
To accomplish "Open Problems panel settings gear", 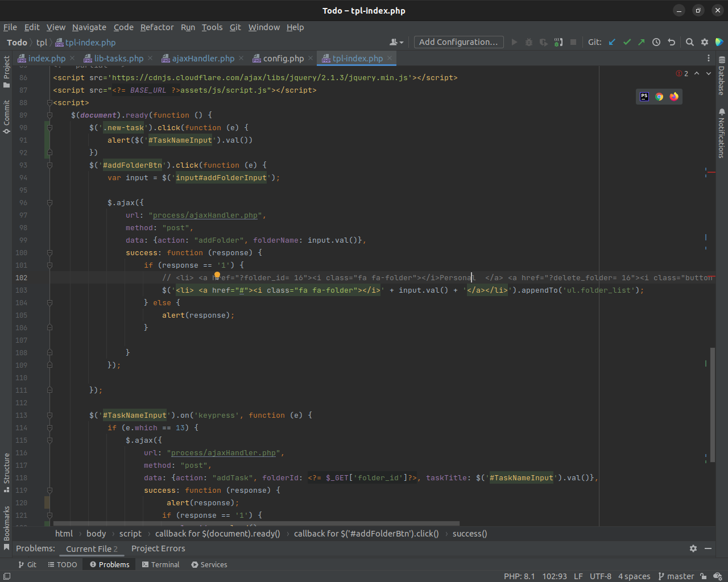I will [x=693, y=548].
